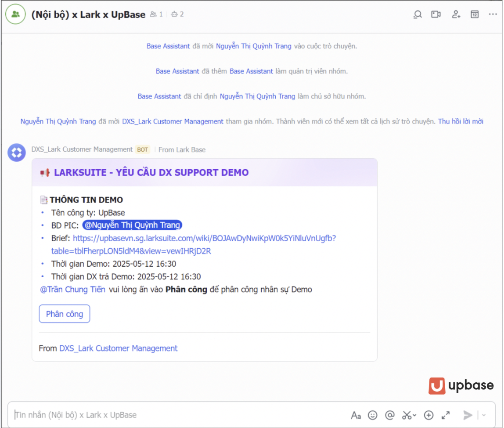Open the plus attachments menu
Image resolution: width=504 pixels, height=428 pixels.
428,415
